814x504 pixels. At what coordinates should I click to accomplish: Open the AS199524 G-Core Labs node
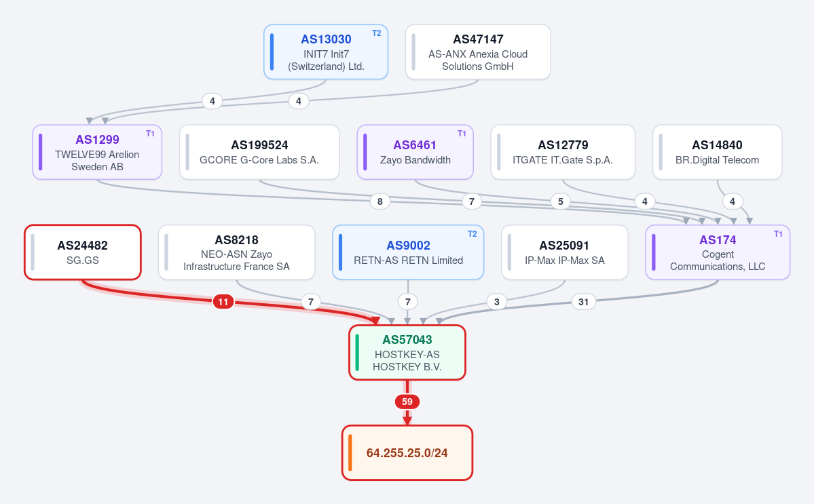[259, 152]
